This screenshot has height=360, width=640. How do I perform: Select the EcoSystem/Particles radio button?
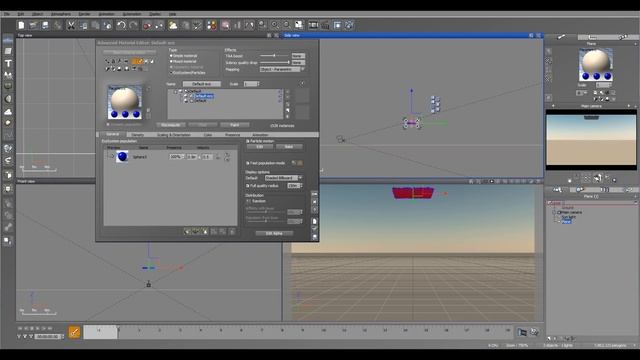coord(171,73)
